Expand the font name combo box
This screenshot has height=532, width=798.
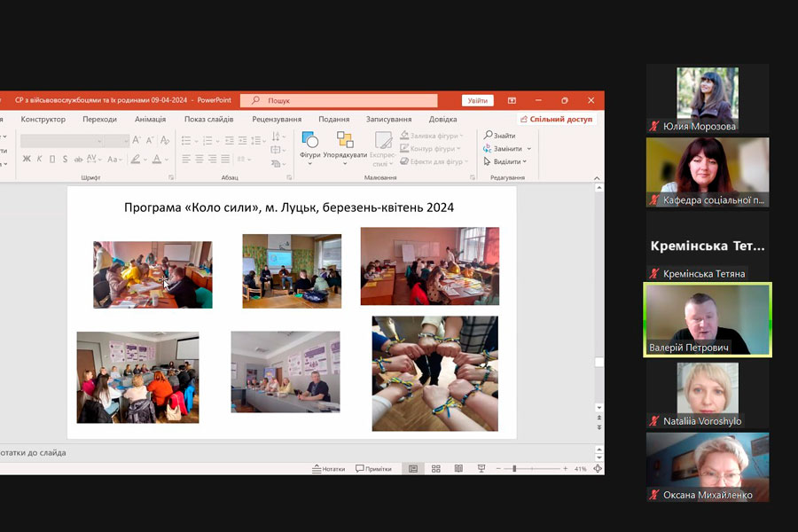point(99,140)
